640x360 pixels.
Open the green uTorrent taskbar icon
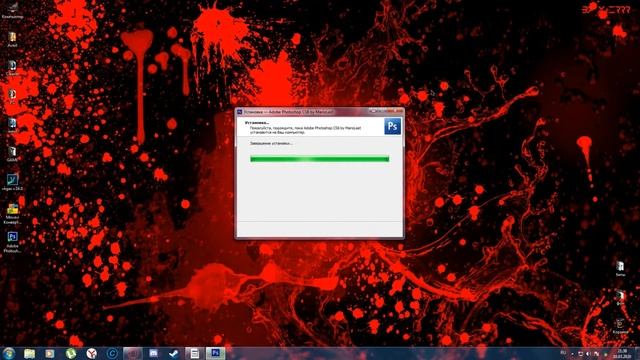[71, 353]
